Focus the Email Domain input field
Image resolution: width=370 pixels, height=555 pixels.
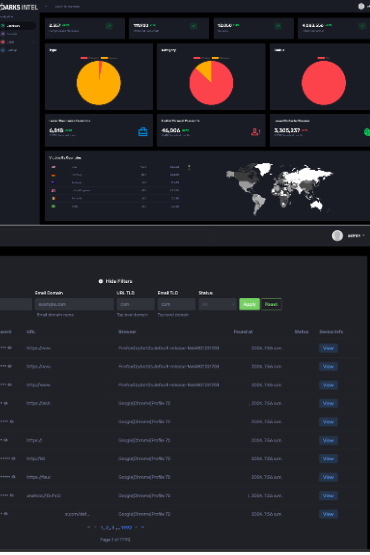click(x=74, y=304)
